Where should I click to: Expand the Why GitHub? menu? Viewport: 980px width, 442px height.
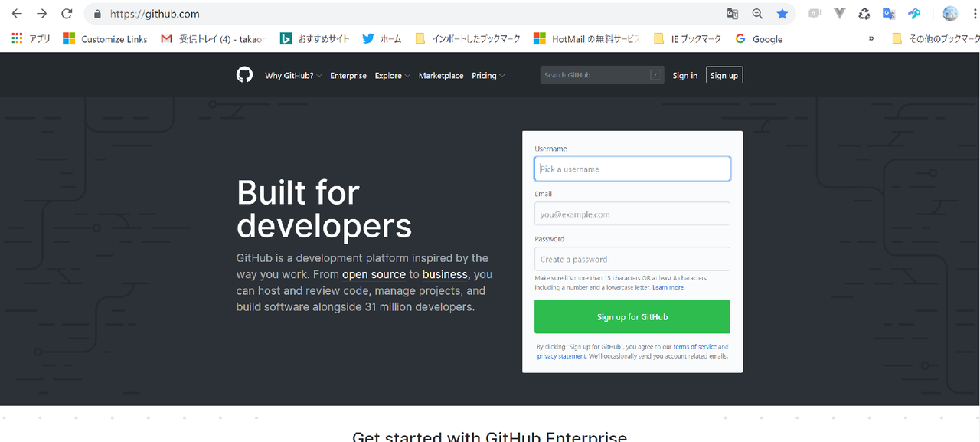(x=293, y=76)
